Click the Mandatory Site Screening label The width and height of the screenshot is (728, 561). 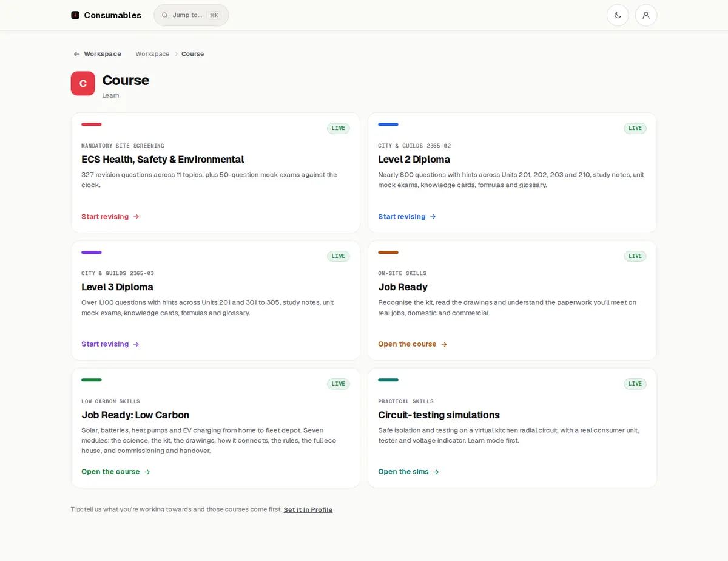tap(123, 146)
